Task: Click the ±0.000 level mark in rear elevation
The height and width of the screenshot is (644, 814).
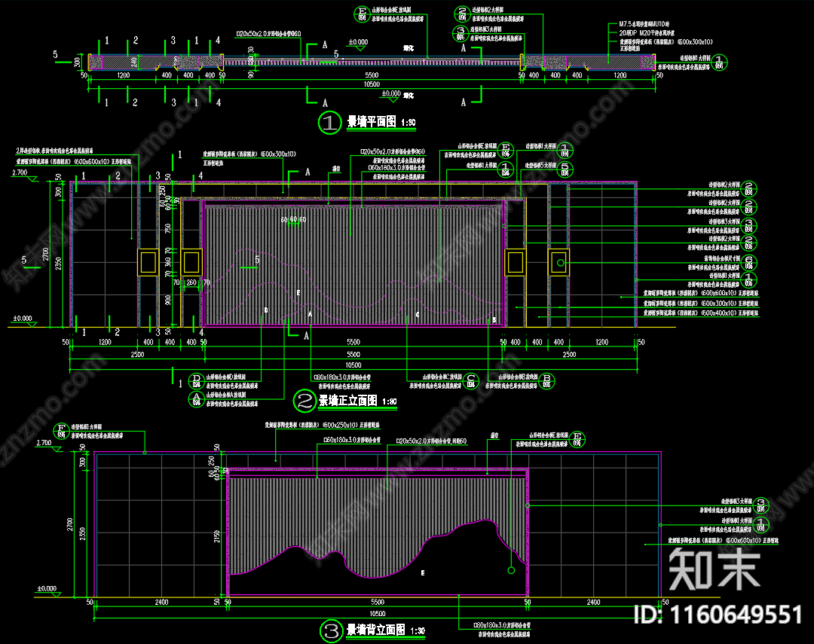Action: click(47, 588)
